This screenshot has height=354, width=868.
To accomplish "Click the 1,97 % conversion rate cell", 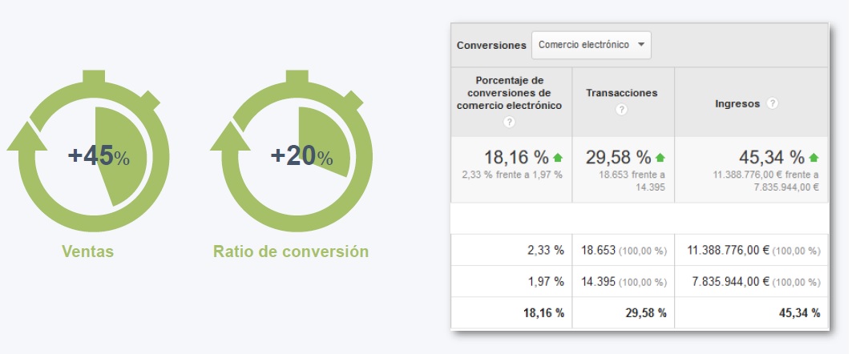I will 547,282.
